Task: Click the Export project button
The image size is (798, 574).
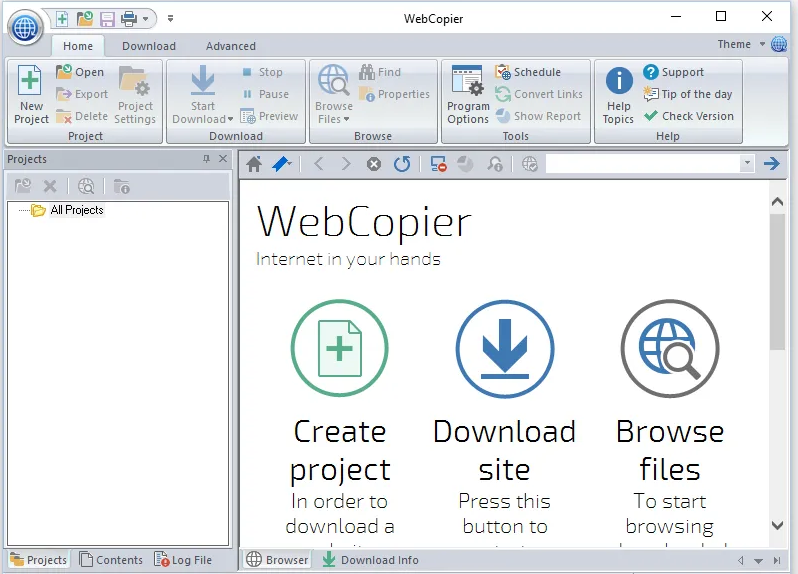Action: tap(82, 94)
